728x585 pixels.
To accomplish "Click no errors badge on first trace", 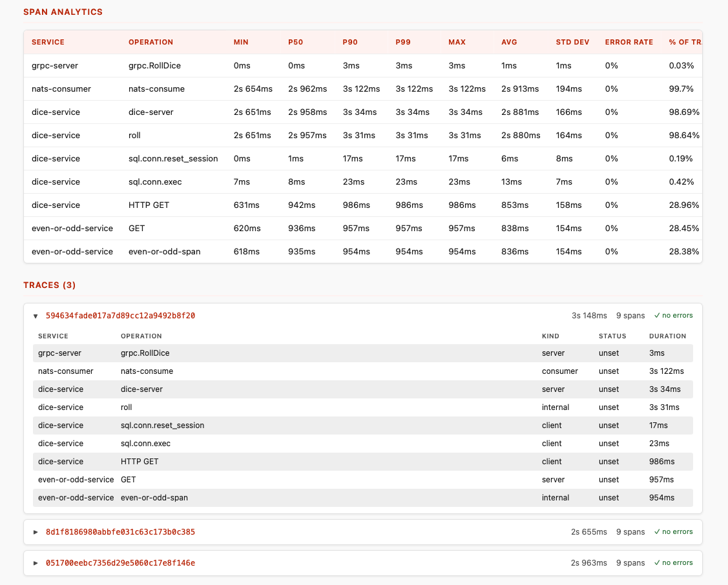I will click(673, 316).
